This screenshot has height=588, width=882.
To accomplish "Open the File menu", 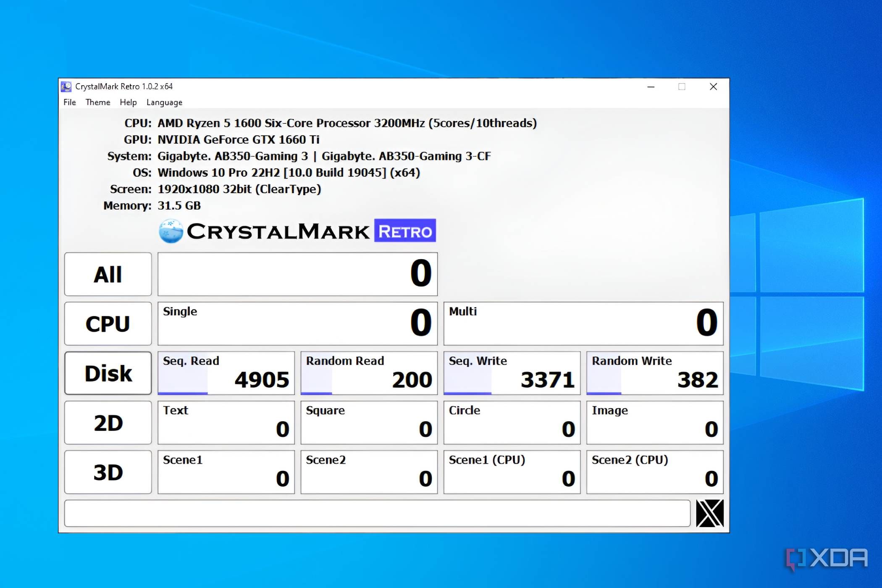I will point(70,102).
